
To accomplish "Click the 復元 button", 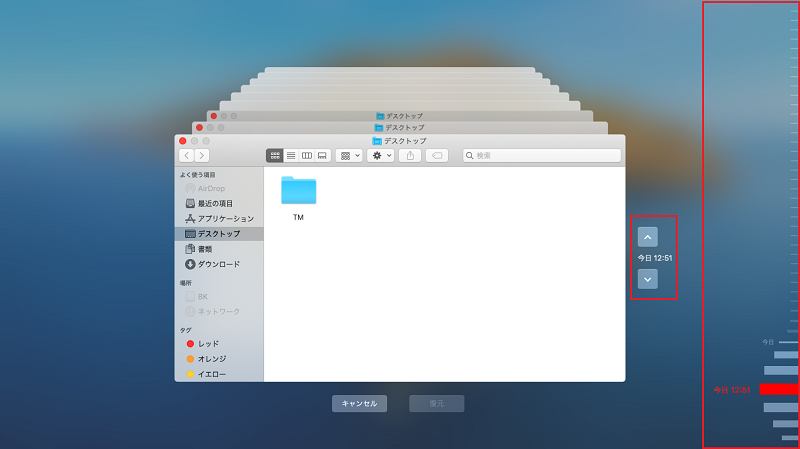I will click(x=437, y=404).
